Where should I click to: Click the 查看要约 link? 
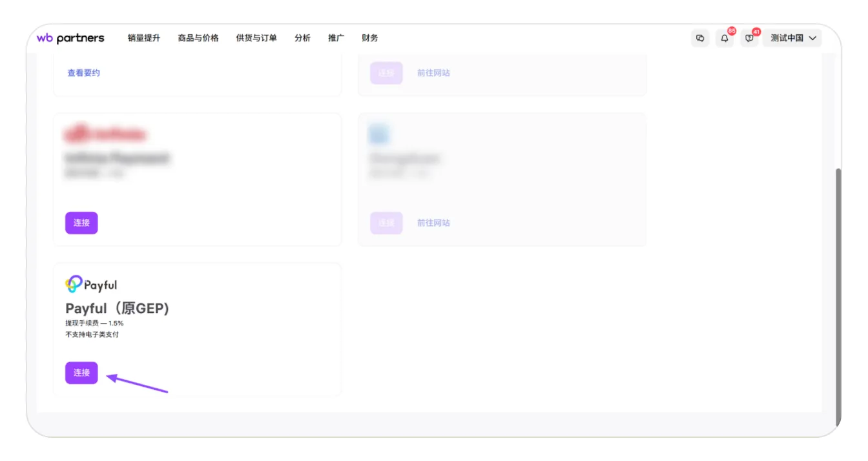(x=84, y=73)
